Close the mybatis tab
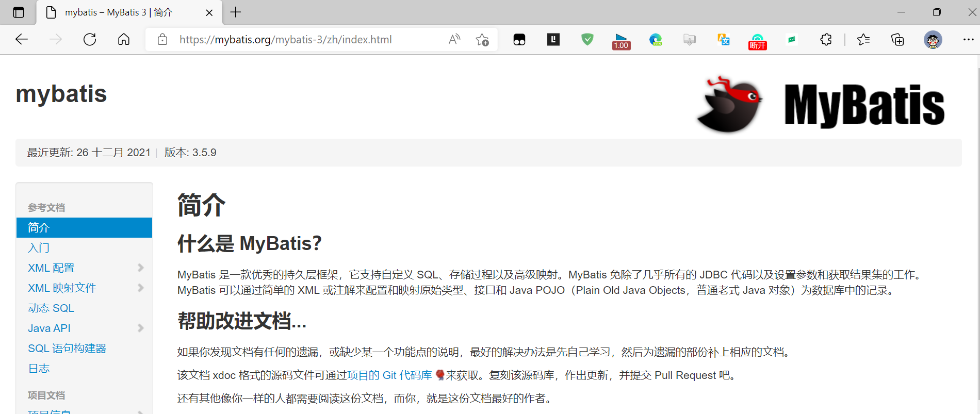Viewport: 980px width, 414px height. (209, 12)
